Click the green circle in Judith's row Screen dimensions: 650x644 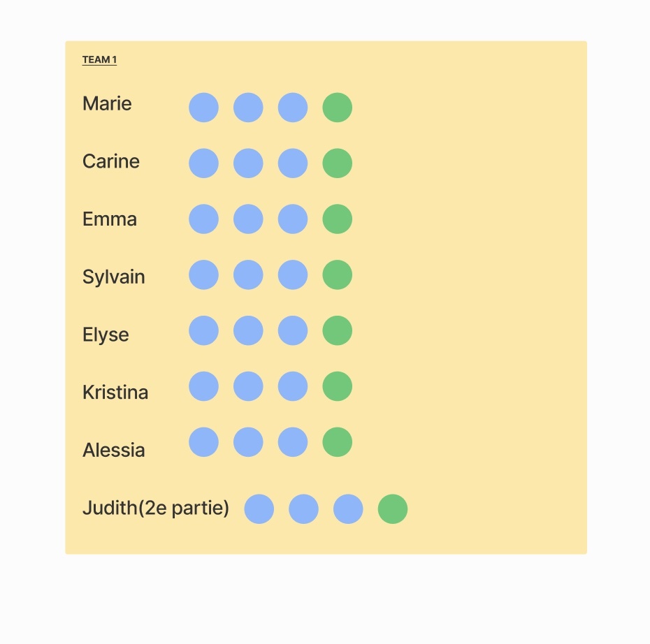point(393,509)
